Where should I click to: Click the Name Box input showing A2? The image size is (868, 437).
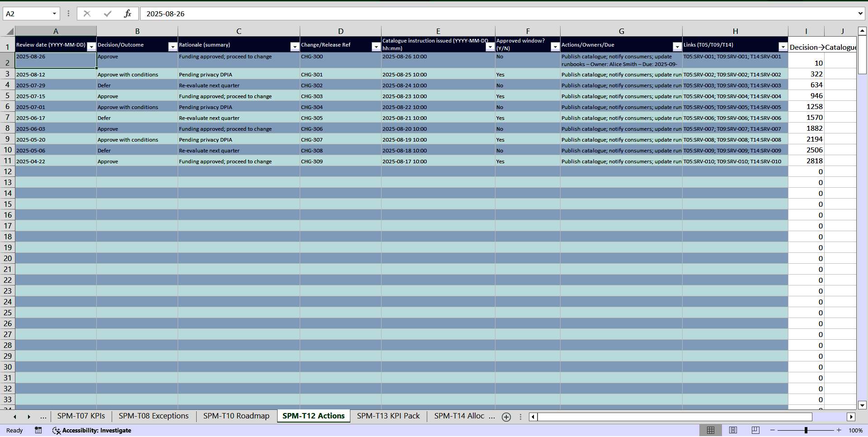pyautogui.click(x=27, y=14)
